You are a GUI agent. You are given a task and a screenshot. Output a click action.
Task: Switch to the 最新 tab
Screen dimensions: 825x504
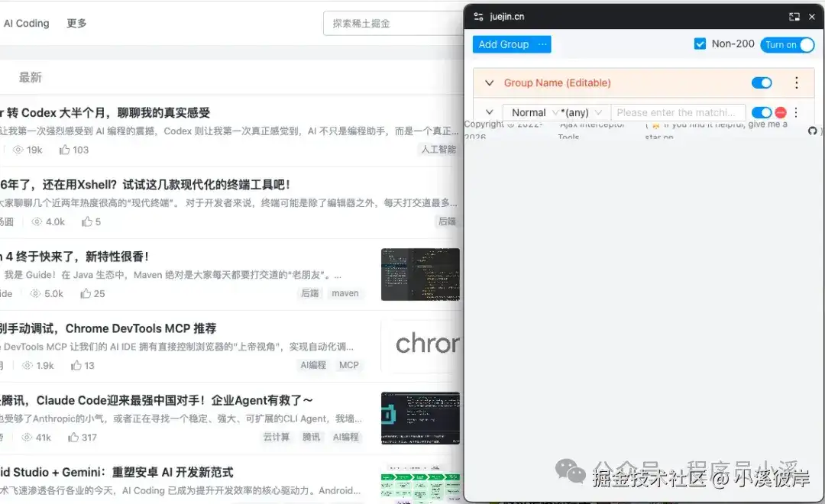pos(30,77)
